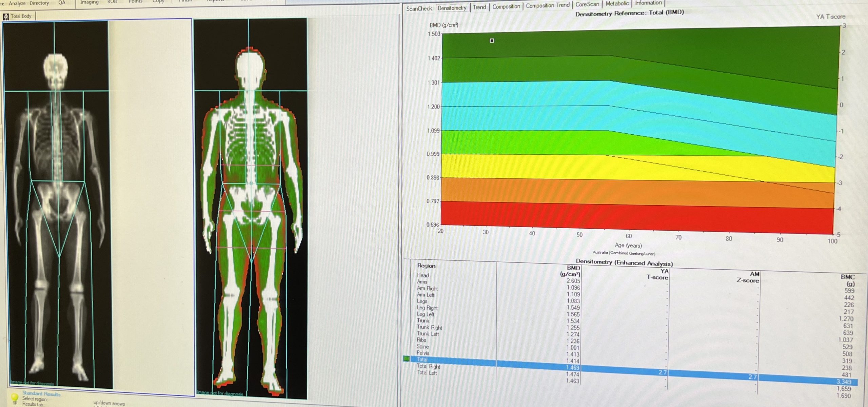Open the Information tab
This screenshot has height=407, width=868.
(x=648, y=3)
